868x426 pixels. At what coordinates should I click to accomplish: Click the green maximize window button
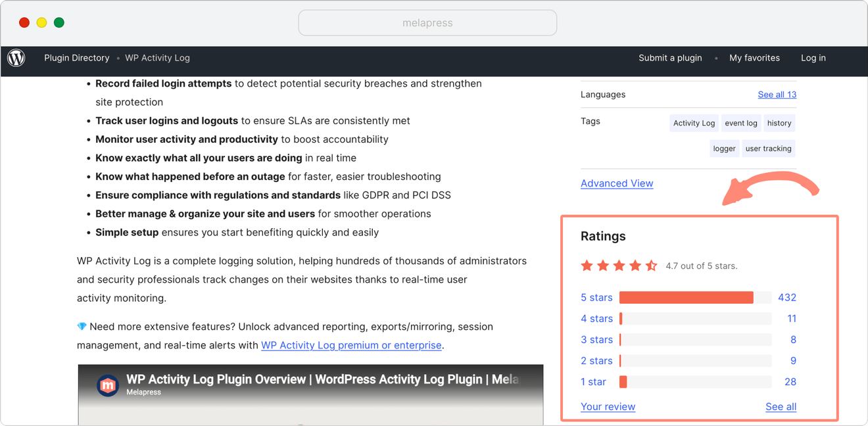[59, 22]
